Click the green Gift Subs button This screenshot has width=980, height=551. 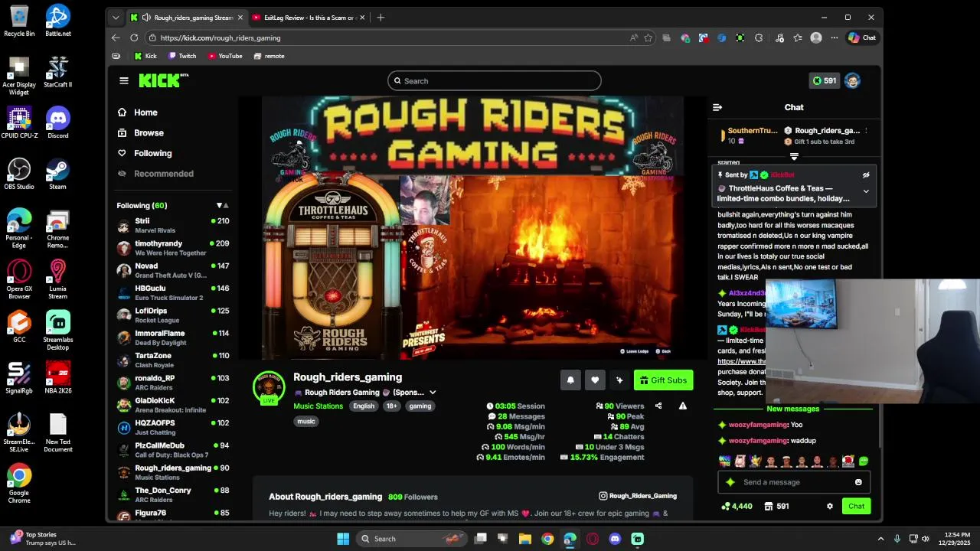(x=663, y=380)
